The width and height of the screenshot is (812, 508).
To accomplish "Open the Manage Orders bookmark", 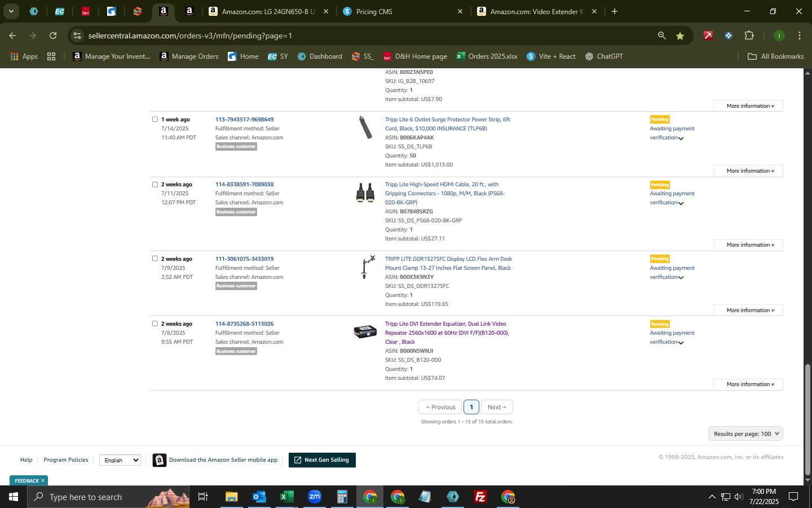I will point(189,56).
